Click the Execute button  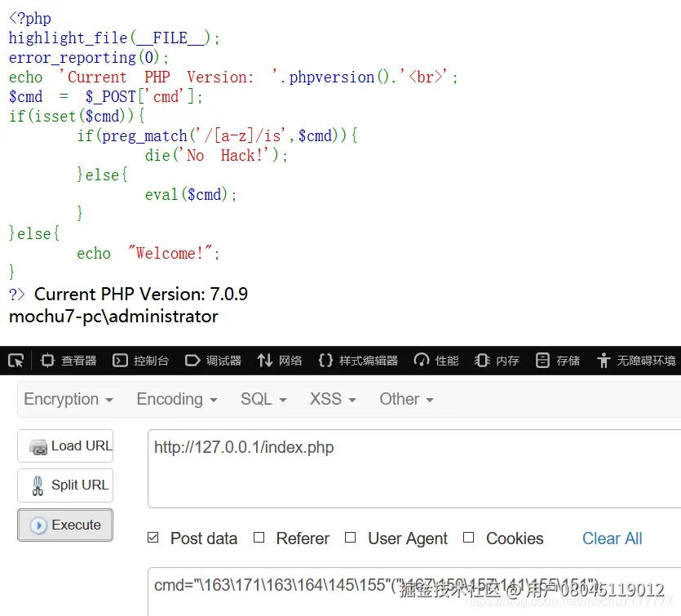(65, 525)
